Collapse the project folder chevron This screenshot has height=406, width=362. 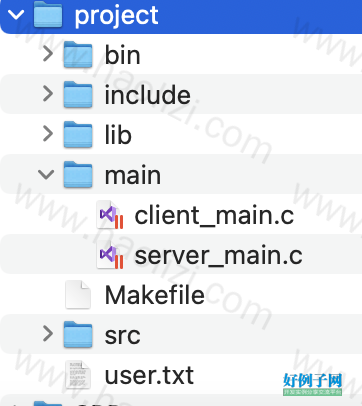(x=16, y=15)
